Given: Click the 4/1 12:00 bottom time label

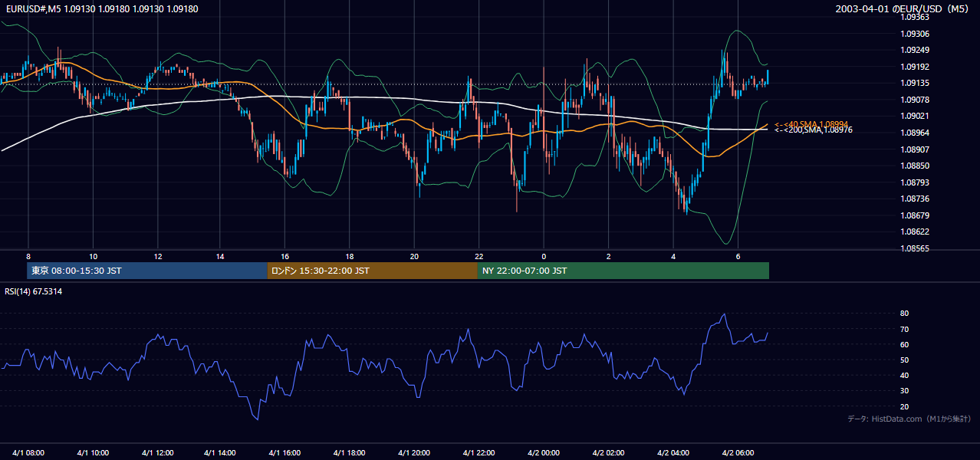Looking at the screenshot, I should [157, 452].
